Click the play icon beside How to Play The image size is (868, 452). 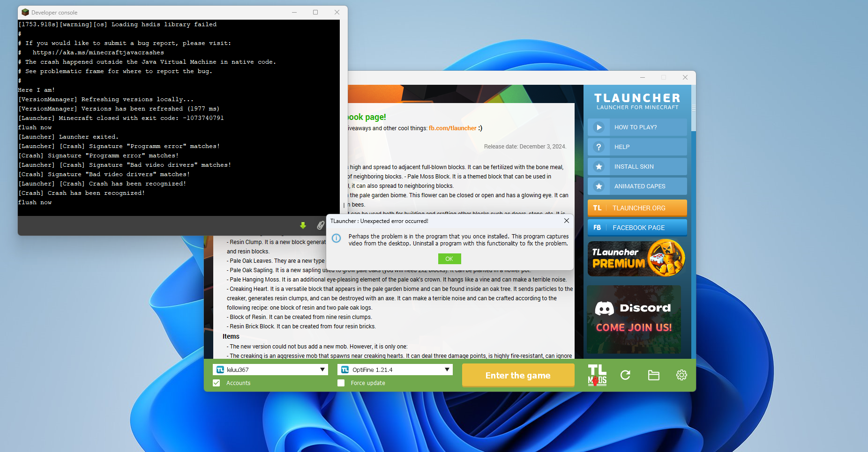pos(599,127)
